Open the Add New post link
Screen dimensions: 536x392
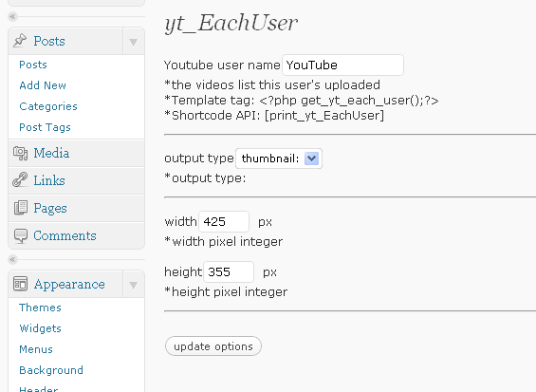(x=43, y=85)
